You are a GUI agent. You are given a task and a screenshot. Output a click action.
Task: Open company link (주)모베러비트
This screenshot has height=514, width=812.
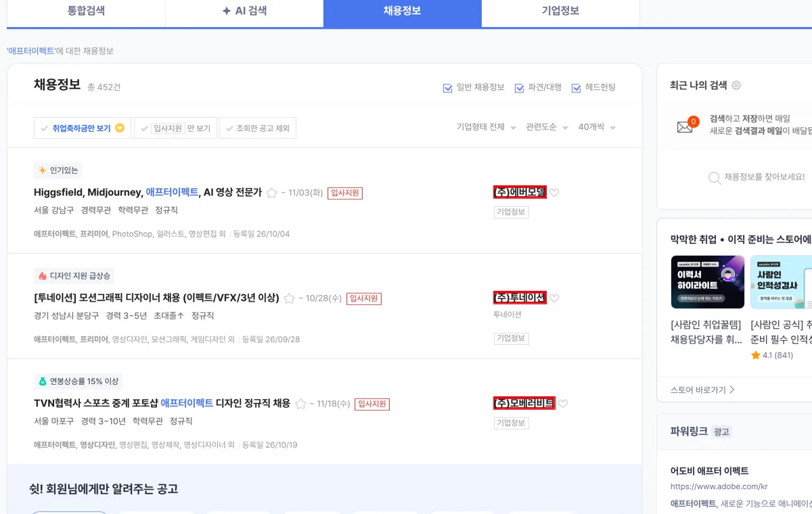(524, 403)
